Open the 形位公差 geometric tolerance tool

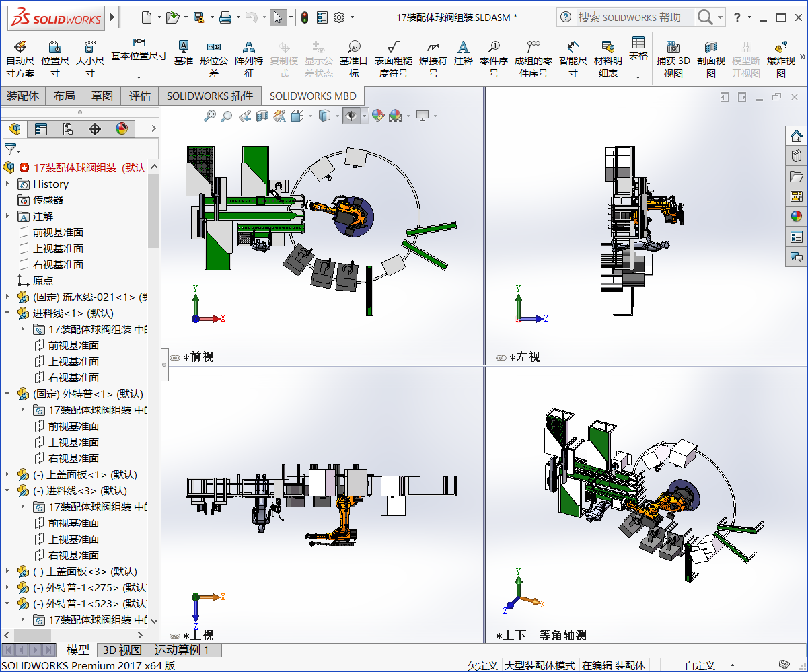[214, 59]
